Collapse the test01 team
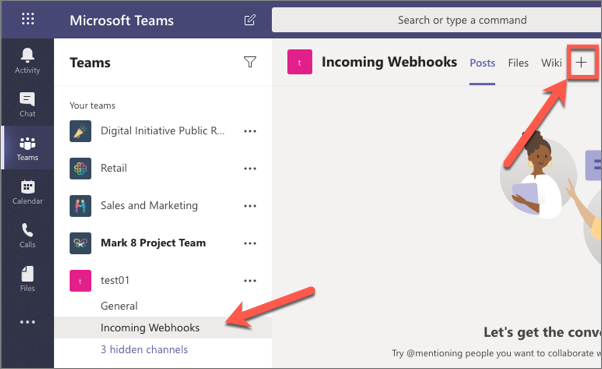This screenshot has width=602, height=369. point(115,280)
